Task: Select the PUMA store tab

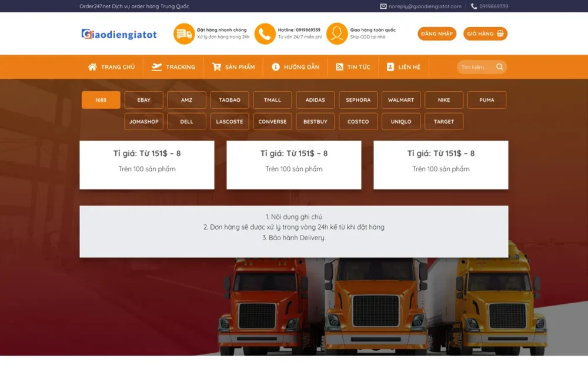Action: click(487, 100)
